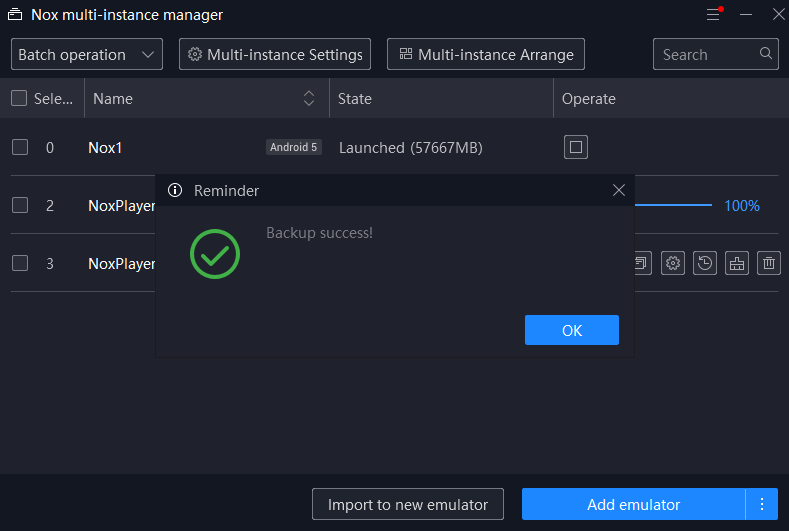Sort instances using the Name column arrows
Image resolution: width=789 pixels, height=531 pixels.
click(x=309, y=98)
